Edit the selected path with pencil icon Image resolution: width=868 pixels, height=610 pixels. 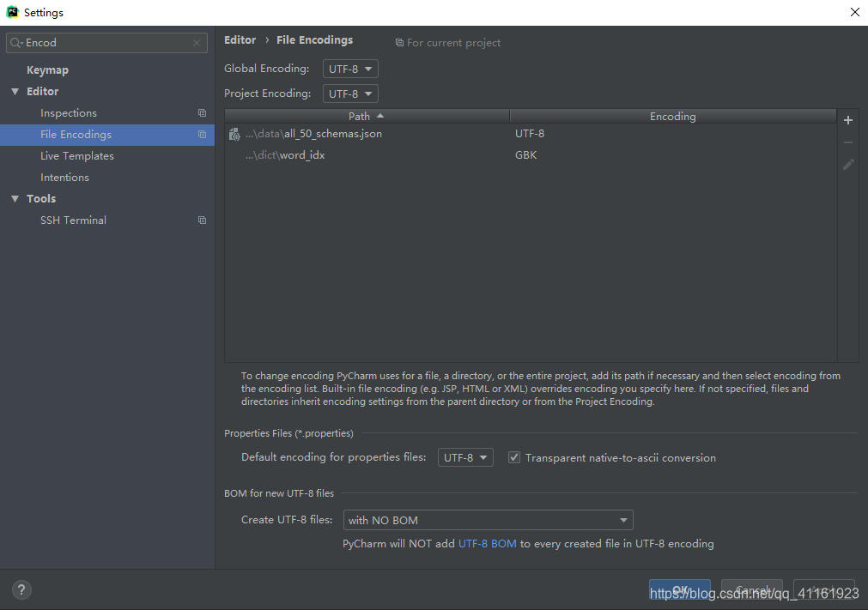coord(847,164)
